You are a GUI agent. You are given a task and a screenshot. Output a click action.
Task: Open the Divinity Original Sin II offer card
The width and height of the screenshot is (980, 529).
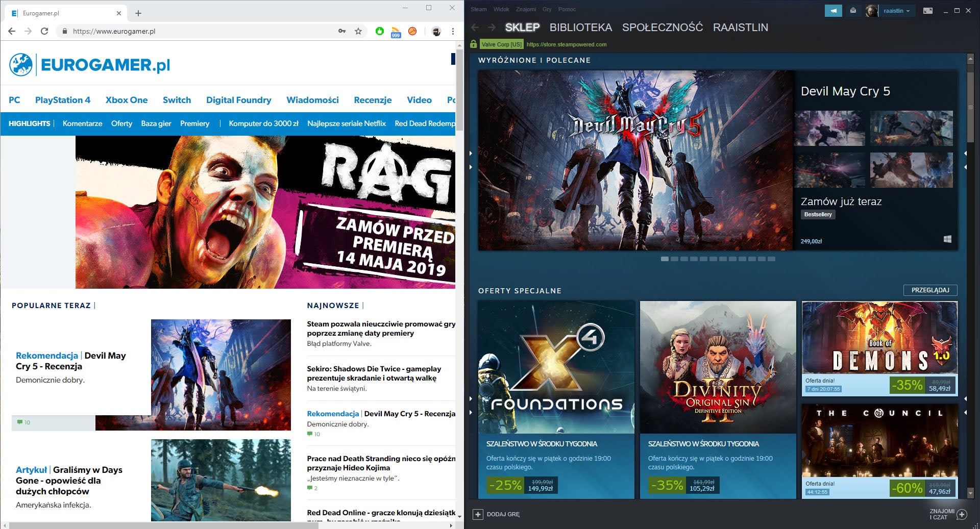(x=718, y=399)
